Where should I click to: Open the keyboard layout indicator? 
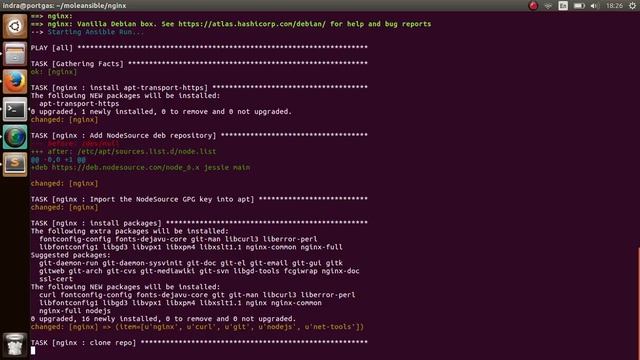[563, 6]
